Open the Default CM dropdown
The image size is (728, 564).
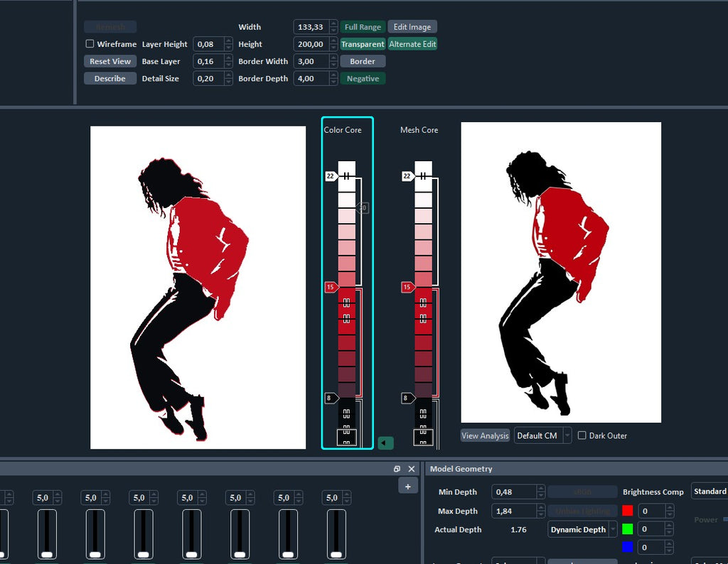click(x=542, y=435)
